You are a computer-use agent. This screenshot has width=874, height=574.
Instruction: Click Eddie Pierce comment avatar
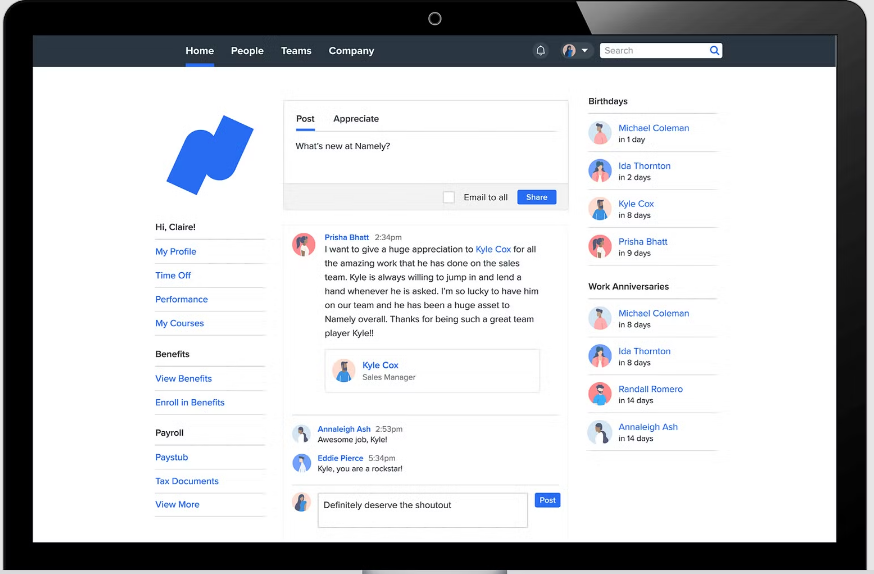(x=302, y=463)
